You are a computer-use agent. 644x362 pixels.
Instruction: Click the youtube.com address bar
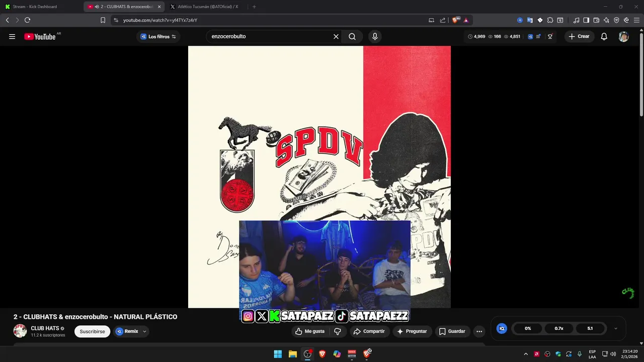[x=272, y=20]
